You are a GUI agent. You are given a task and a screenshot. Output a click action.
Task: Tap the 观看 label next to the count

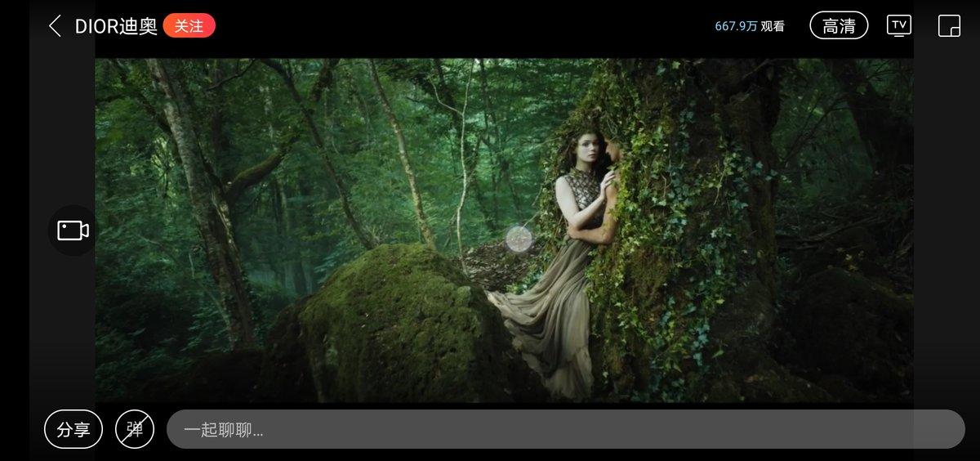[773, 26]
